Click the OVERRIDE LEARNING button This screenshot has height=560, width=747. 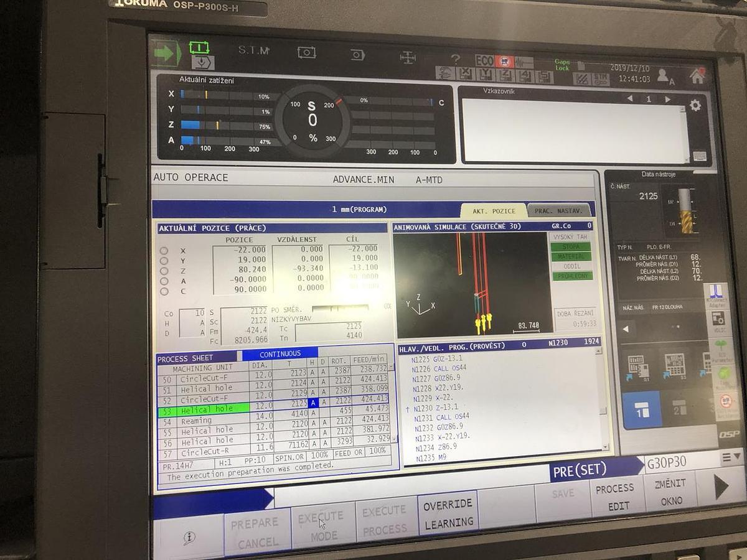(448, 514)
